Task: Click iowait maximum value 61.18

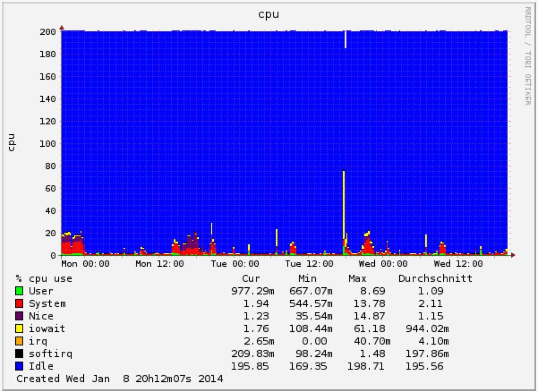Action: coord(369,328)
